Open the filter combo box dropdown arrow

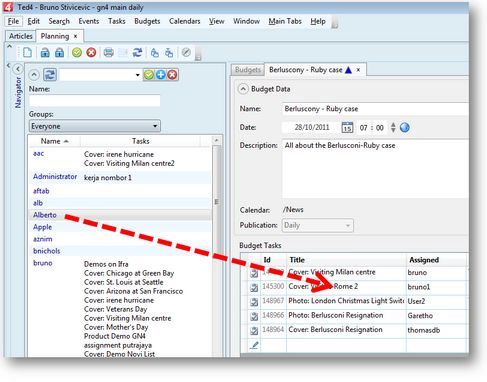pyautogui.click(x=137, y=75)
